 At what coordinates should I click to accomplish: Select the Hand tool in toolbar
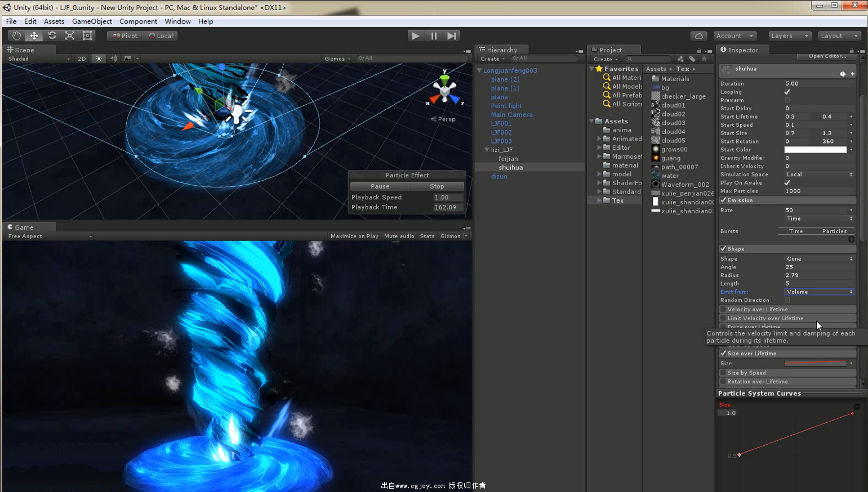[x=16, y=35]
